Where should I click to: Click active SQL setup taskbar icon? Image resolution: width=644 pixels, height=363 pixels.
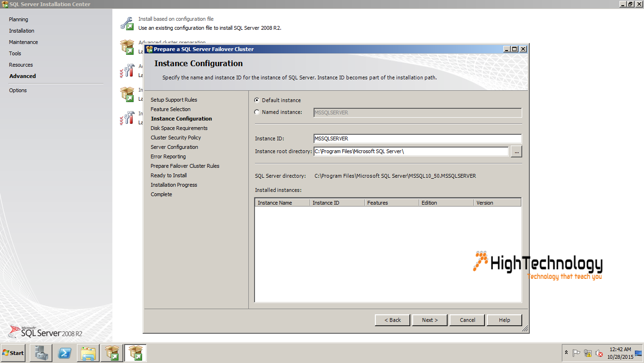point(136,353)
